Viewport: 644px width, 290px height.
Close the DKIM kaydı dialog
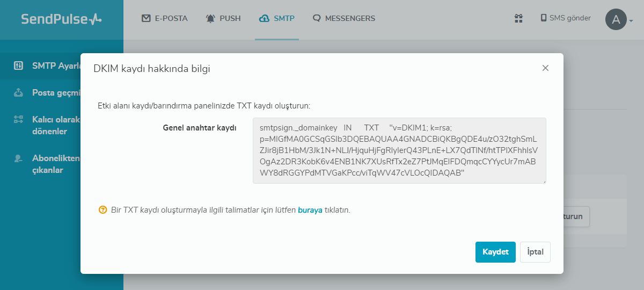[x=545, y=68]
